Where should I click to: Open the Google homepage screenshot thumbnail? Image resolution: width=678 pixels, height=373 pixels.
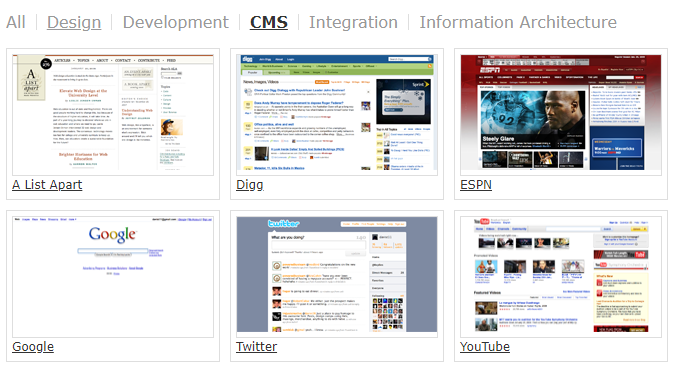click(113, 277)
